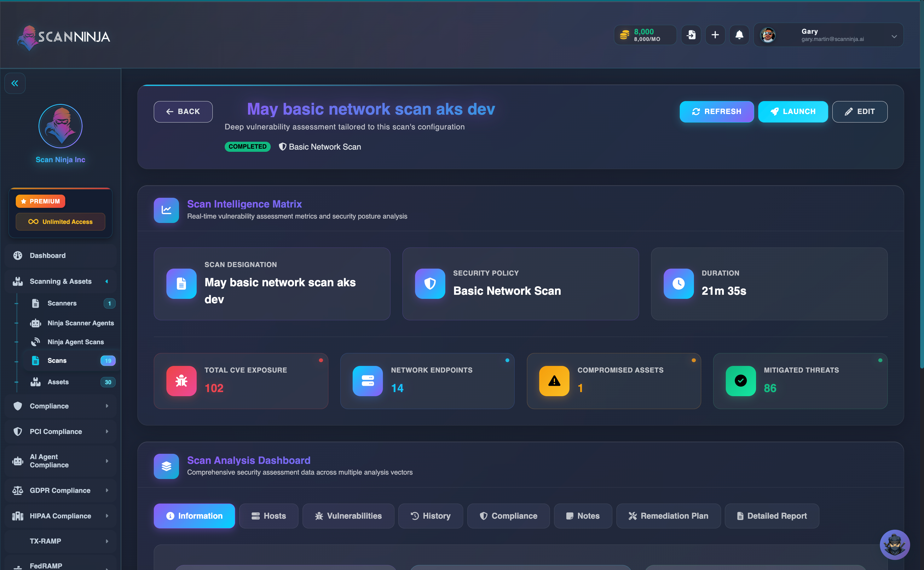Open Dashboard in the sidebar

pyautogui.click(x=60, y=256)
